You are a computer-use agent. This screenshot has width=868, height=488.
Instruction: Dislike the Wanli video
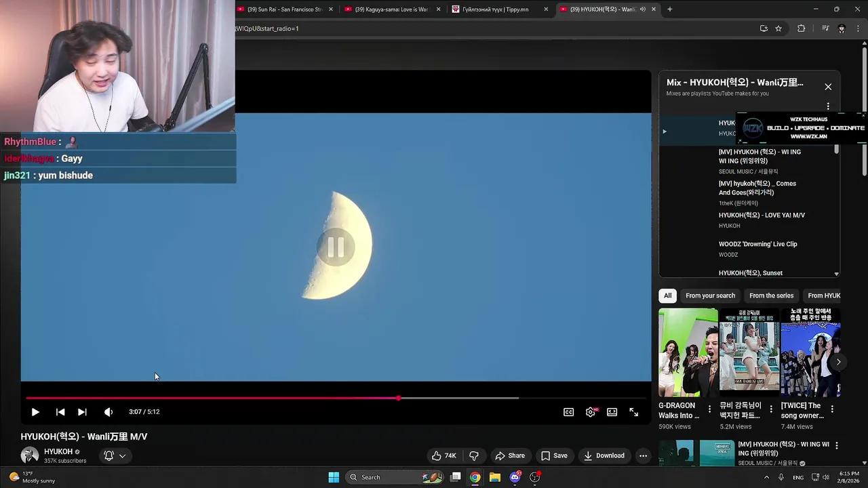[474, 455]
